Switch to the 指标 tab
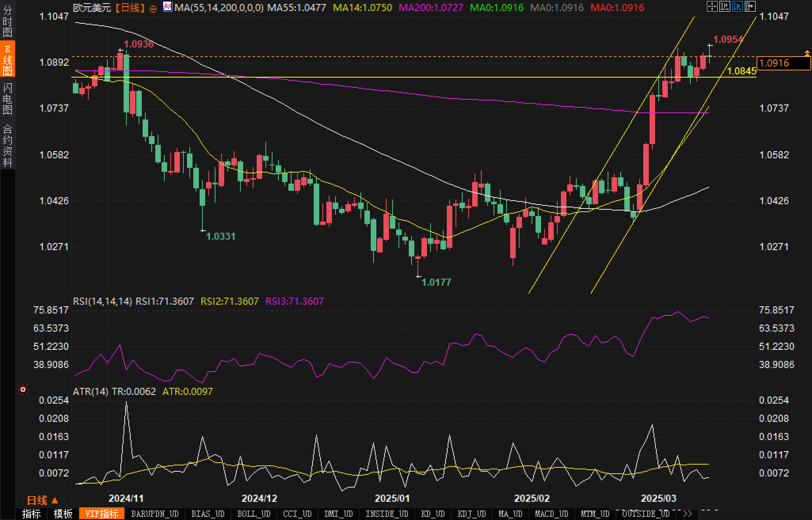Screen dimensions: 812x520 pyautogui.click(x=31, y=514)
